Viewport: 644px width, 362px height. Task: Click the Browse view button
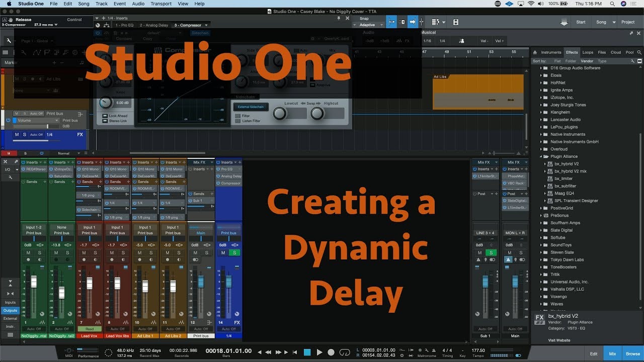(633, 353)
